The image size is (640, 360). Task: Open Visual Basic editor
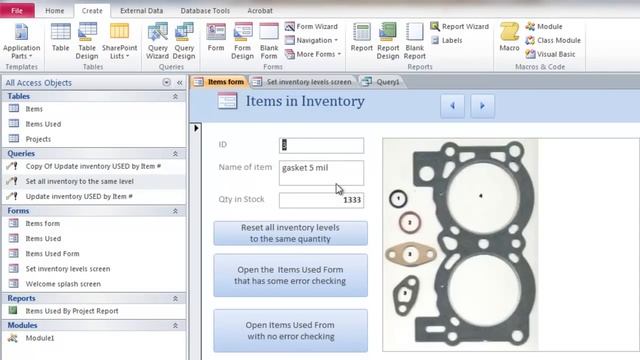point(550,54)
